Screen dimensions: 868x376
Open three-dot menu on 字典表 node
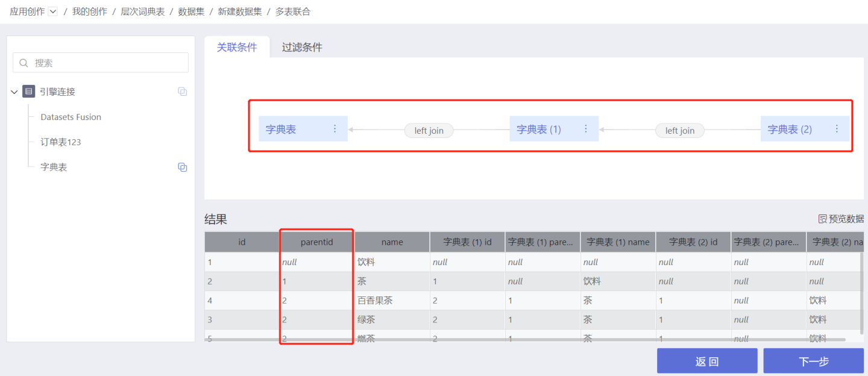pyautogui.click(x=335, y=129)
